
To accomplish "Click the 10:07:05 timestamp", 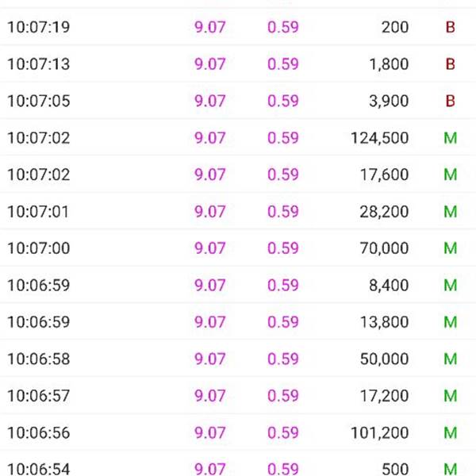I will pos(38,101).
